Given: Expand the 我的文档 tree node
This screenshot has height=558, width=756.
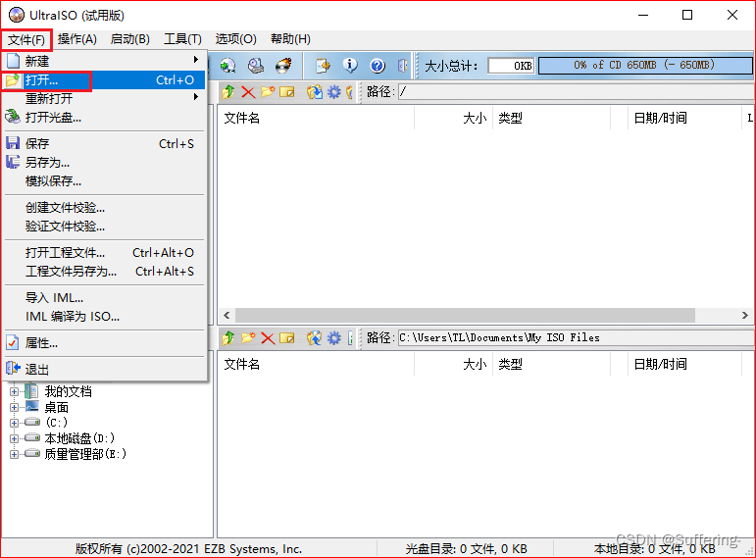Looking at the screenshot, I should [x=14, y=391].
